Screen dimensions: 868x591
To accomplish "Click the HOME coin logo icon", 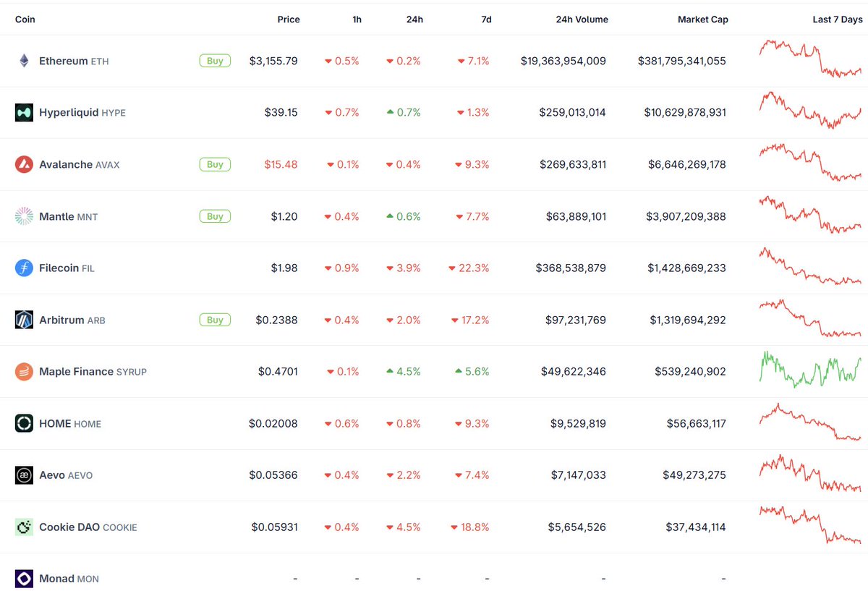I will tap(24, 423).
